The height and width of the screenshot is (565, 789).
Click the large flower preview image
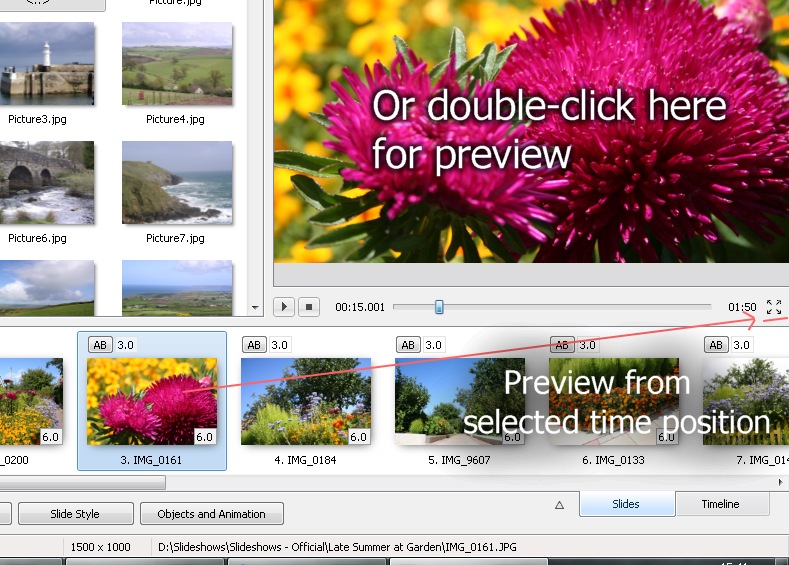pos(531,131)
